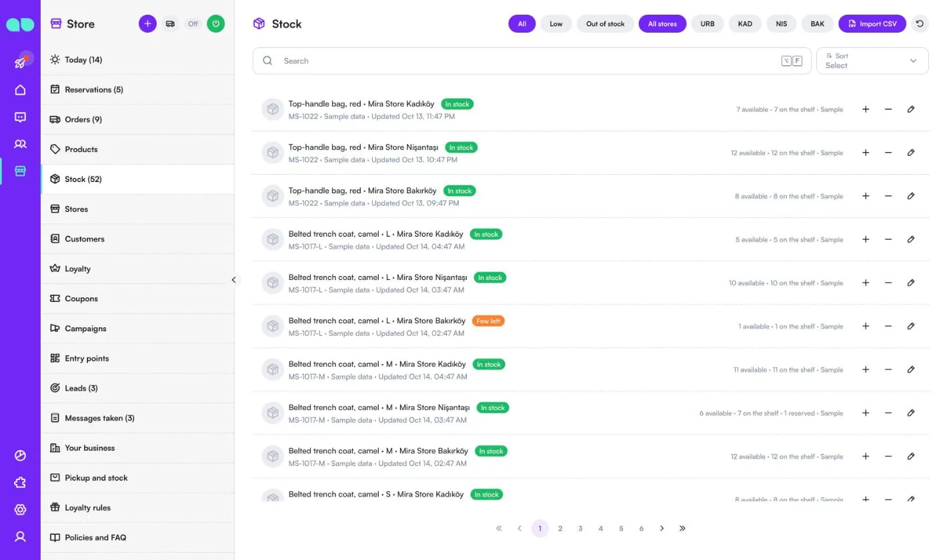Open Today (14) in the sidebar
Screen dimensions: 947x560
tap(137, 60)
